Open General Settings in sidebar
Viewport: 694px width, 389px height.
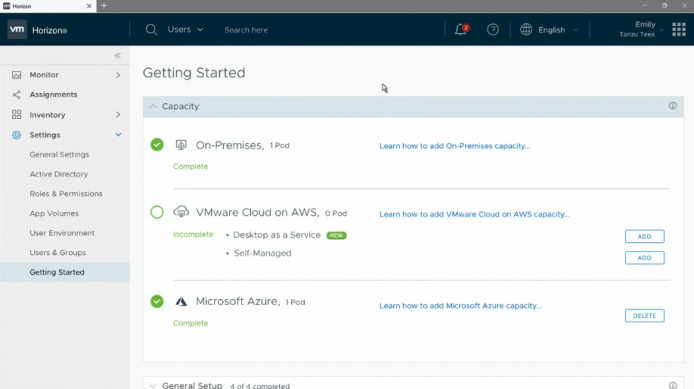click(59, 154)
